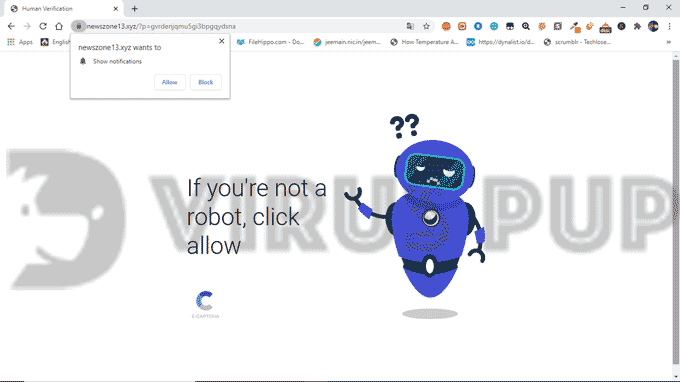Bookmark this page with the star
The width and height of the screenshot is (680, 382).
tap(426, 26)
